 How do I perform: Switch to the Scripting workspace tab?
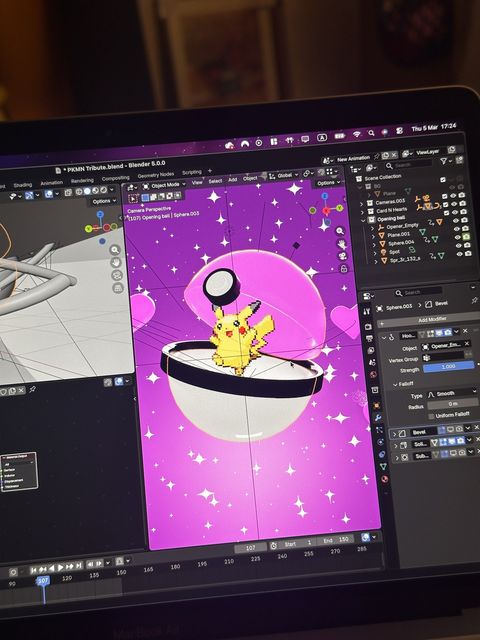click(x=192, y=172)
